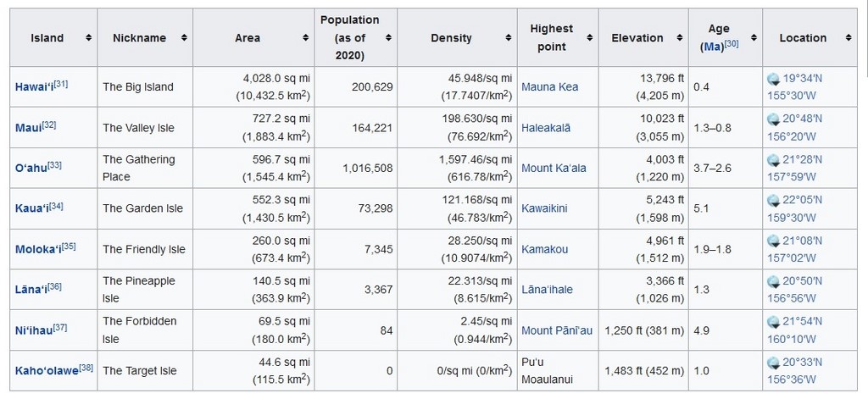Open the Mauna Kea link

pyautogui.click(x=550, y=86)
